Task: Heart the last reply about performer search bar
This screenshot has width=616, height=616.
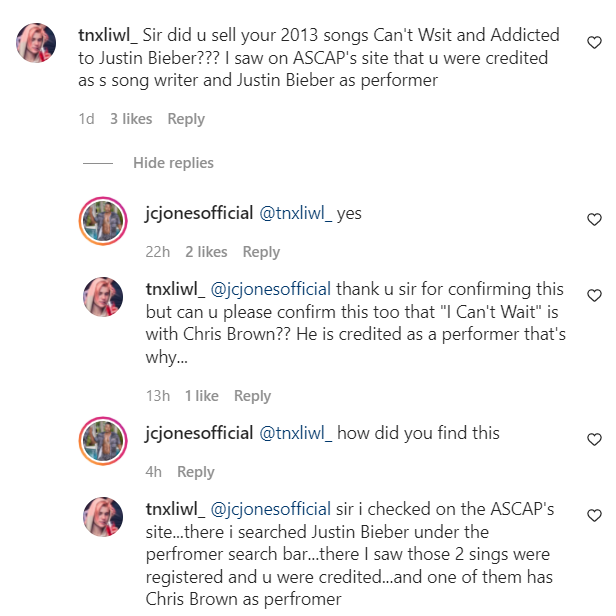Action: click(594, 516)
